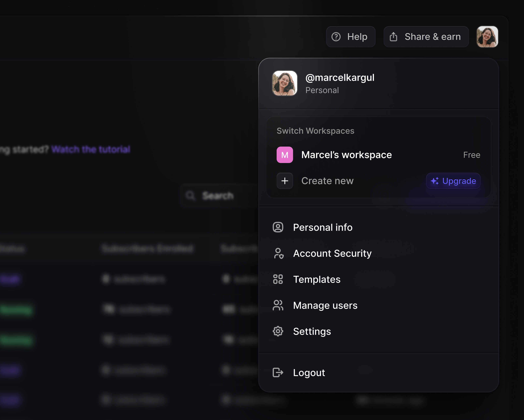
Task: Open the Help button
Action: coord(351,37)
